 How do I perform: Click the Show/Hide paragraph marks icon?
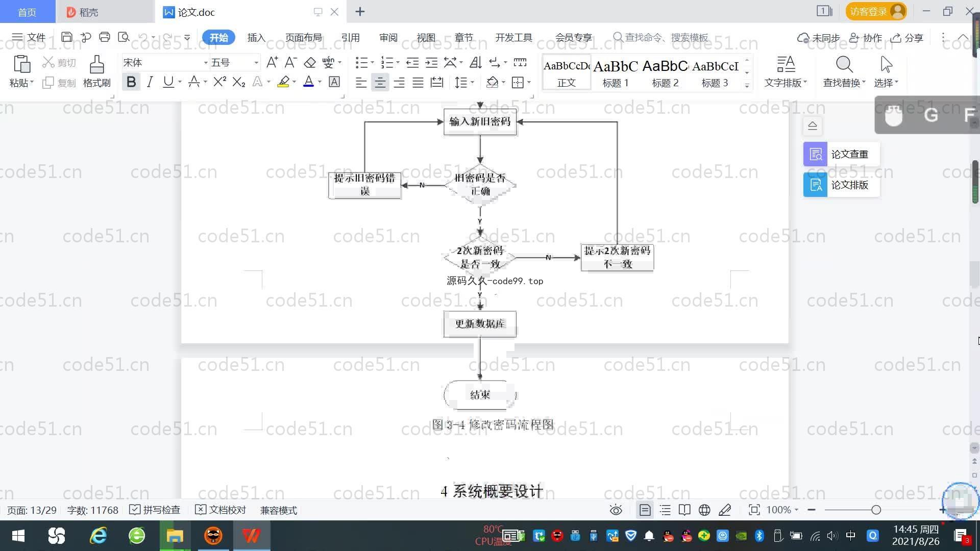click(495, 62)
